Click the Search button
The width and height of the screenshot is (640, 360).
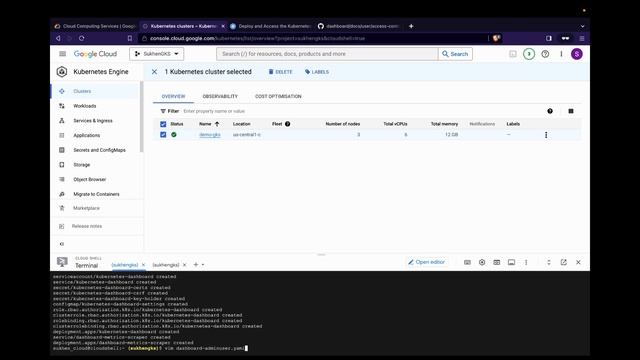click(x=455, y=54)
